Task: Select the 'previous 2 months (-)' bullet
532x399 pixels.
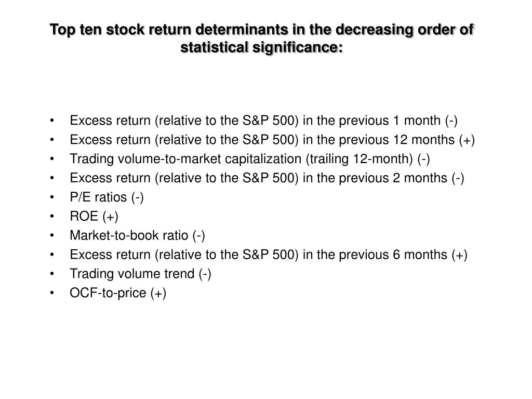Action: click(267, 178)
